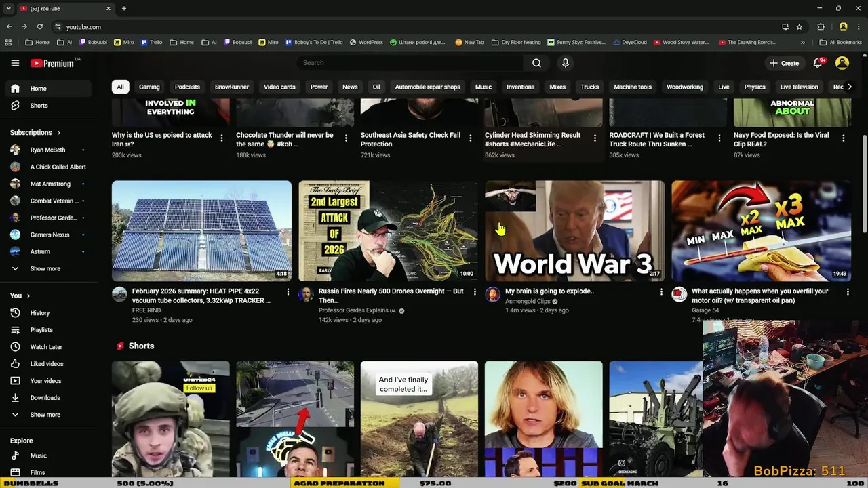868x488 pixels.
Task: Open options for Russia Fires Nearly 500 Drones
Action: click(475, 292)
